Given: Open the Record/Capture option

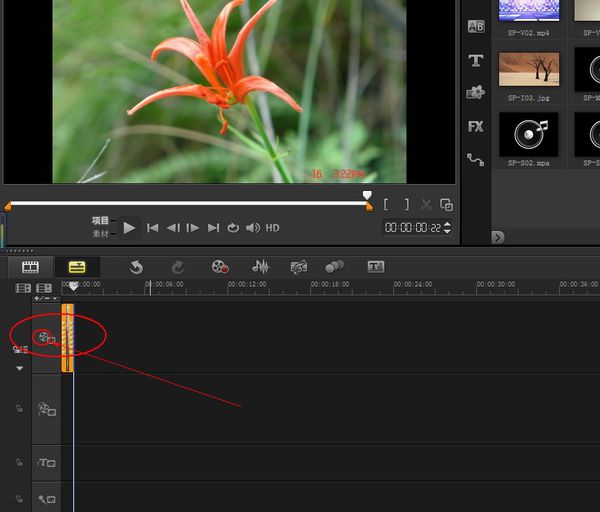Looking at the screenshot, I should tap(220, 267).
